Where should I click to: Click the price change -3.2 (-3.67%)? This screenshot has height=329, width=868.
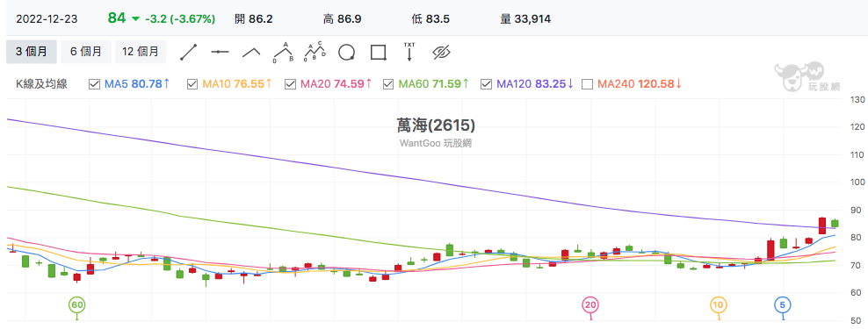tap(180, 18)
